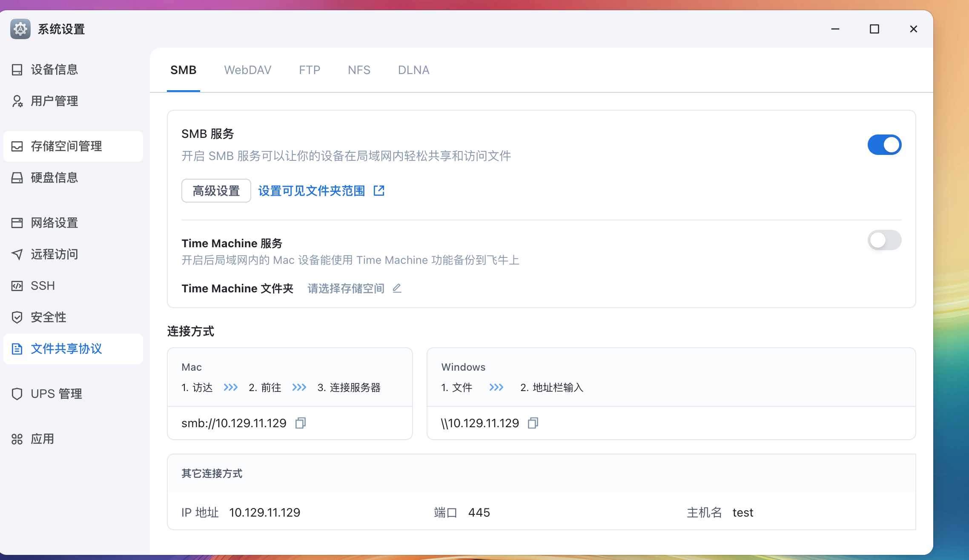This screenshot has height=560, width=969.
Task: Click the 安全性 security shield icon
Action: pyautogui.click(x=17, y=317)
